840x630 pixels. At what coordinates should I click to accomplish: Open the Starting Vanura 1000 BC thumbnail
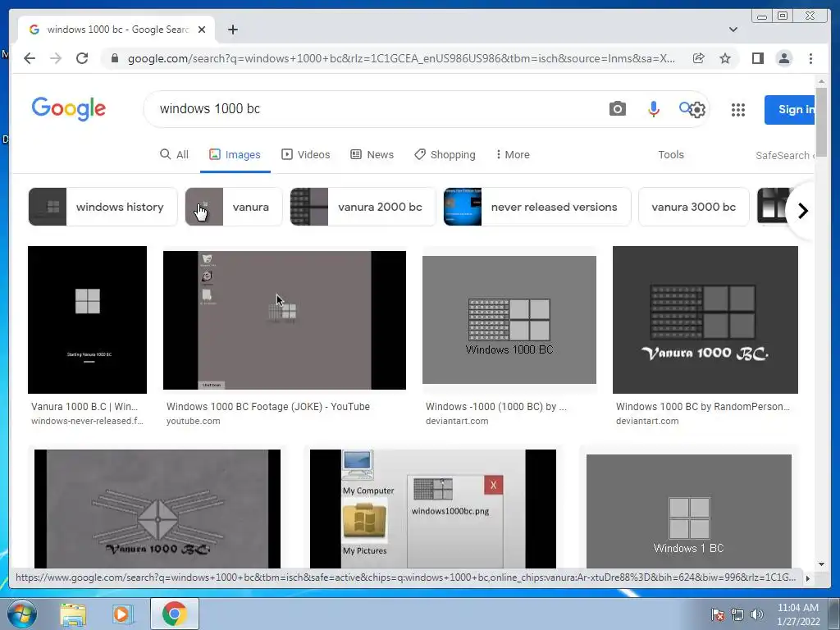87,320
